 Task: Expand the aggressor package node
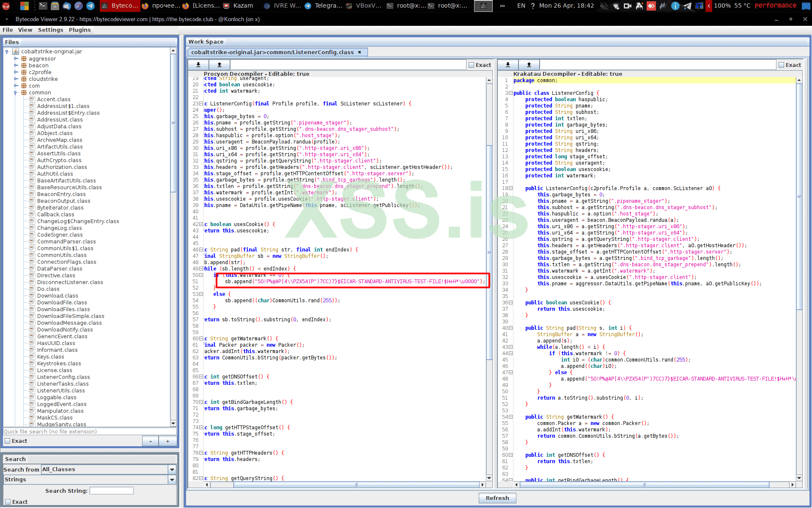click(16, 59)
